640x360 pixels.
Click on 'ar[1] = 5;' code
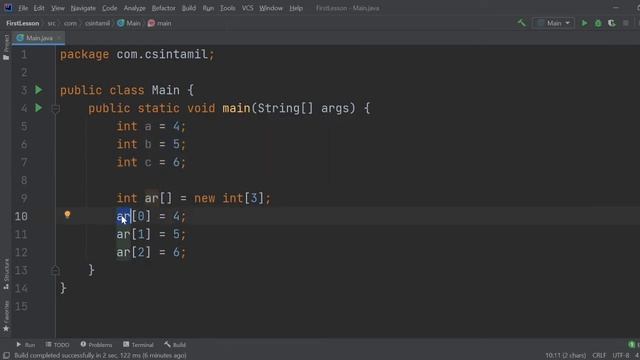[151, 234]
